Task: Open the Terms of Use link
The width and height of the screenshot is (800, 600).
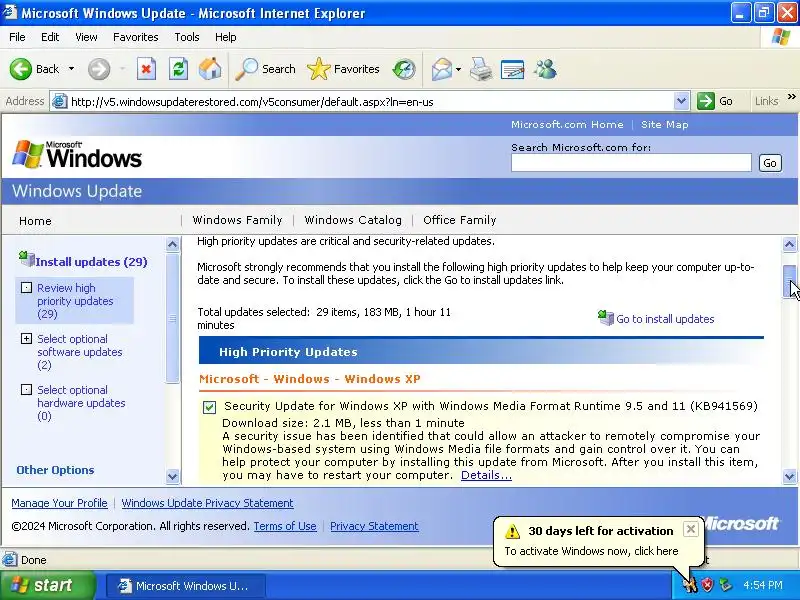Action: tap(285, 526)
